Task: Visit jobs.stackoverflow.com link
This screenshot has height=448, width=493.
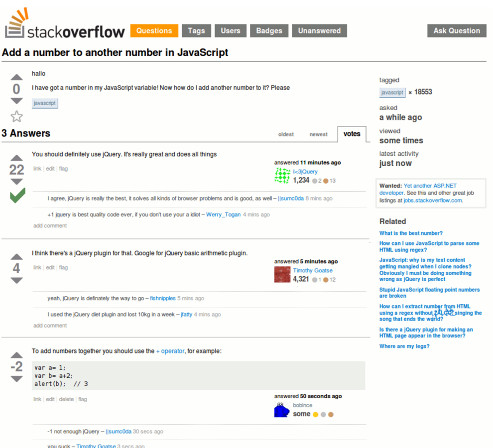Action: coord(433,201)
